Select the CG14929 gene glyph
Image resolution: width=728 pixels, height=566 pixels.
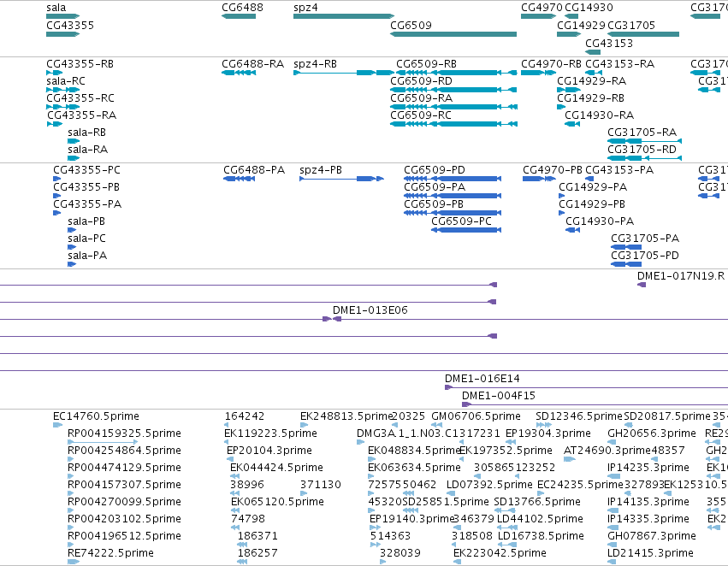click(x=569, y=34)
